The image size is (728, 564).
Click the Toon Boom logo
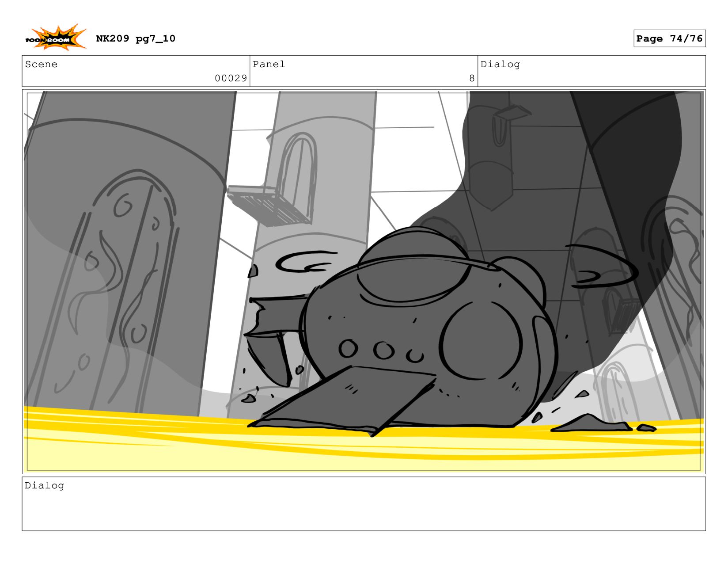(55, 37)
